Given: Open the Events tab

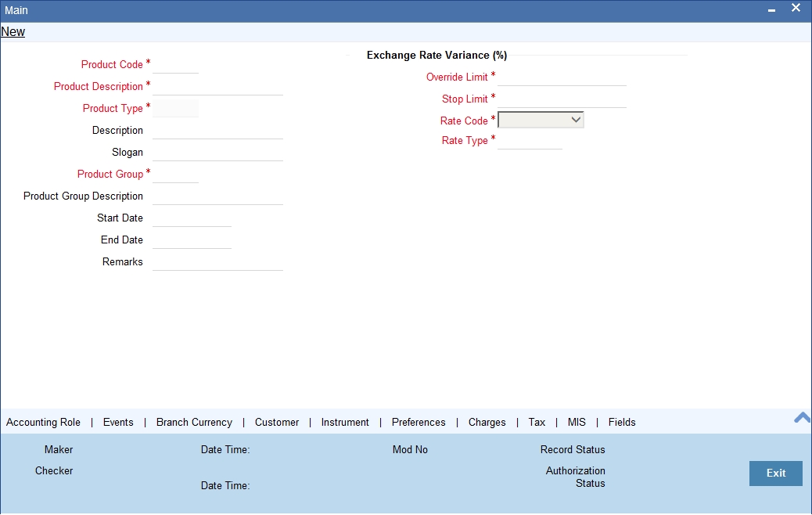Looking at the screenshot, I should pos(118,422).
